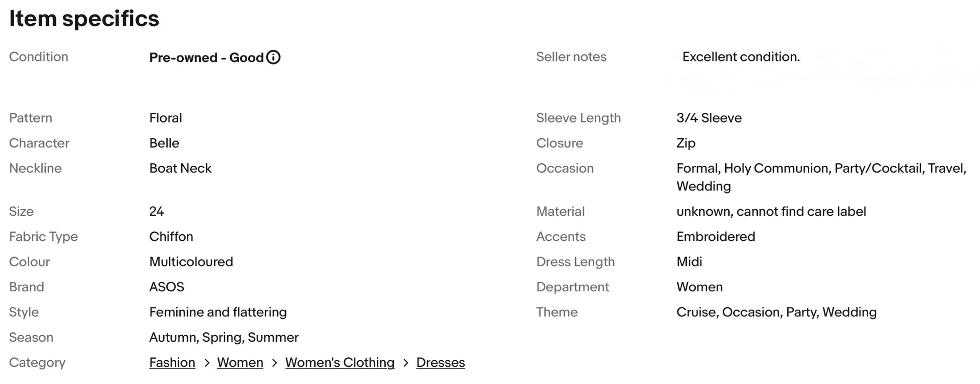This screenshot has width=980, height=384.
Task: Navigate to the Dresses category link
Action: pos(441,363)
